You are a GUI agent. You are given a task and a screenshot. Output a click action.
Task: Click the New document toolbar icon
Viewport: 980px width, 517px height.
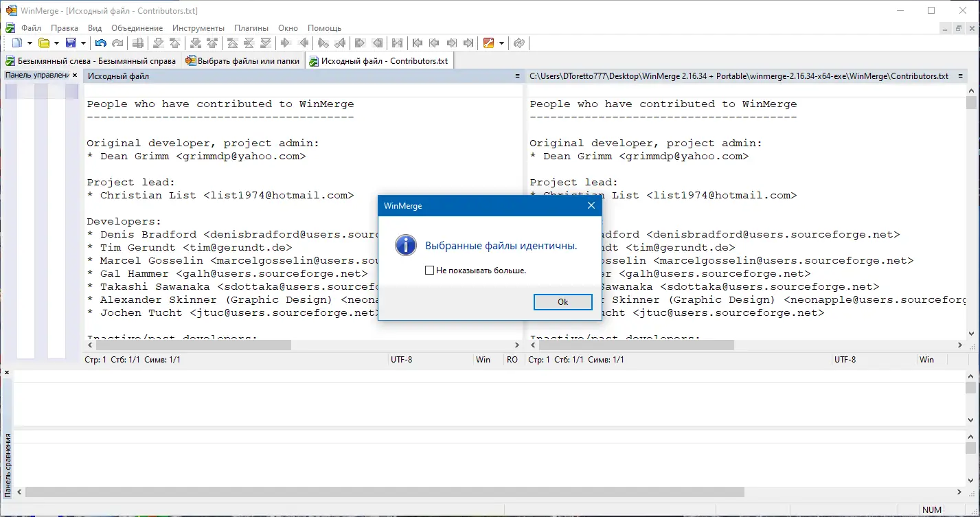click(17, 43)
